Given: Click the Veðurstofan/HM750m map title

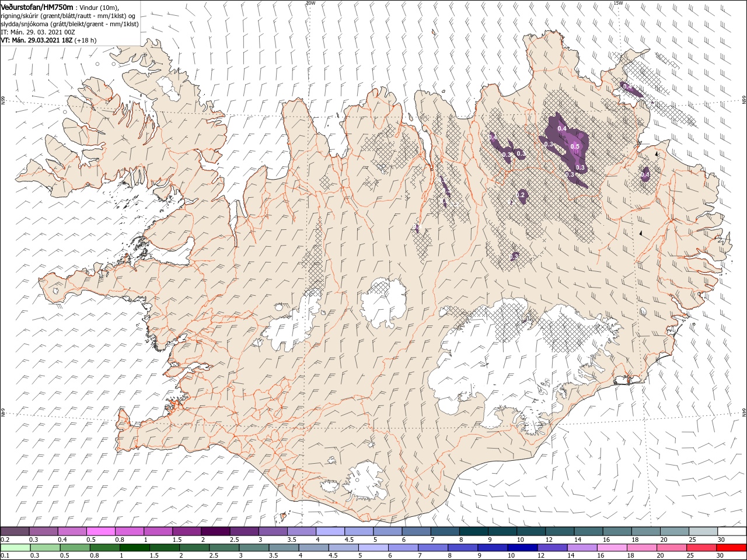Looking at the screenshot, I should (x=37, y=6).
